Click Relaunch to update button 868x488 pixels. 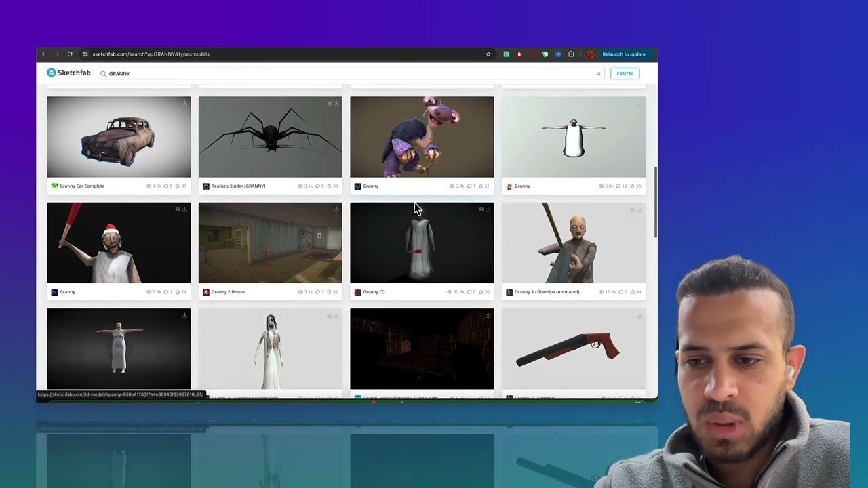(x=627, y=54)
